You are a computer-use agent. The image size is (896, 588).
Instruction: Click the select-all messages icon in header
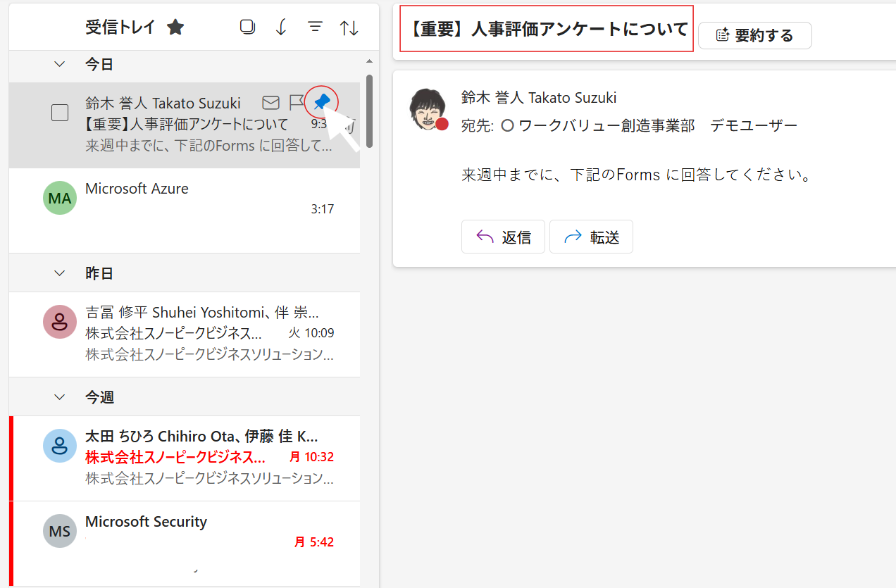pos(247,27)
